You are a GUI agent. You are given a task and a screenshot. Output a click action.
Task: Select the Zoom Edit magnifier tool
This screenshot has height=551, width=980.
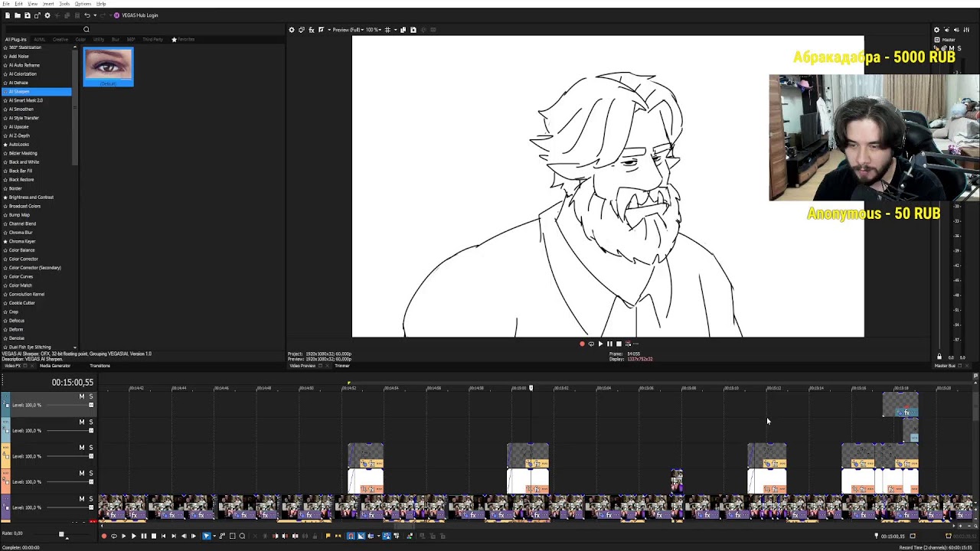click(x=243, y=536)
